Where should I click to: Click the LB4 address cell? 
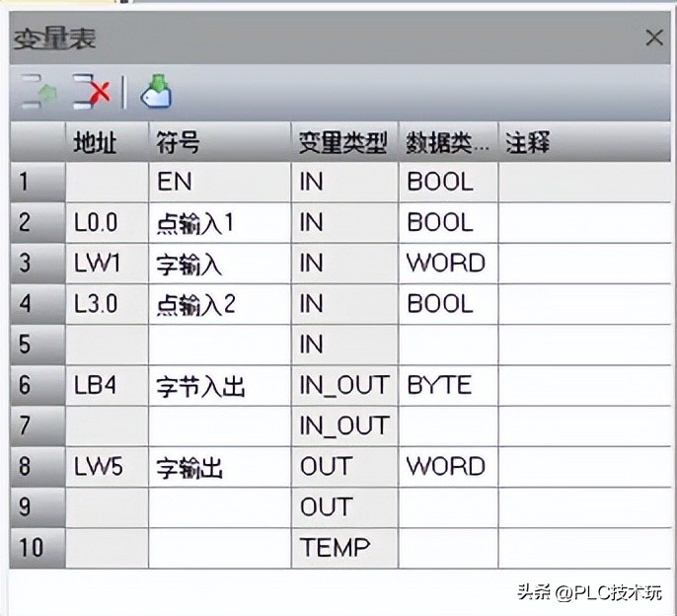[107, 385]
